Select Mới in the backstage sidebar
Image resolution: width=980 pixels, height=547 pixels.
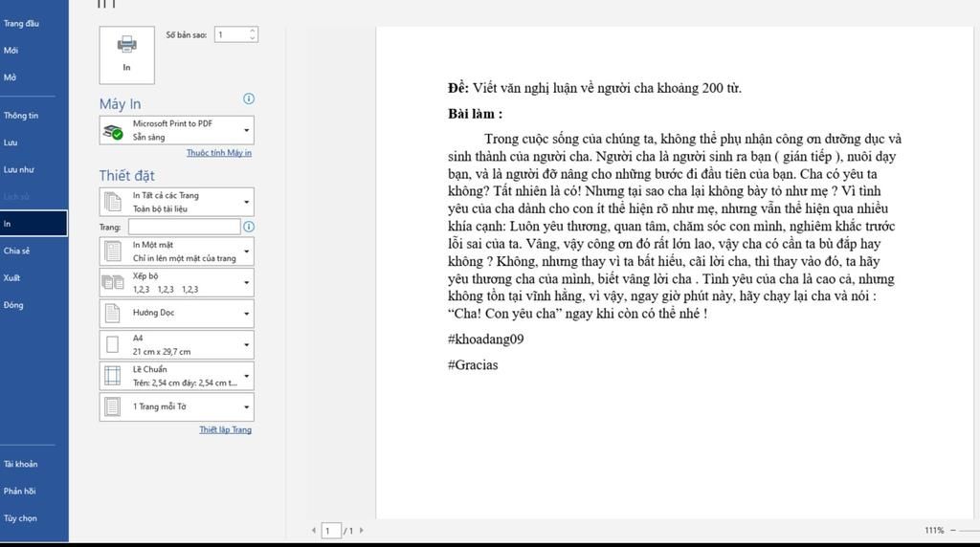11,50
